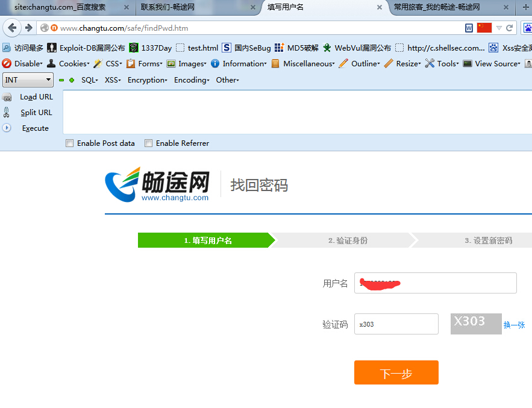532x408 pixels.
Task: Click step 1 填写用户名 indicator
Action: point(207,240)
